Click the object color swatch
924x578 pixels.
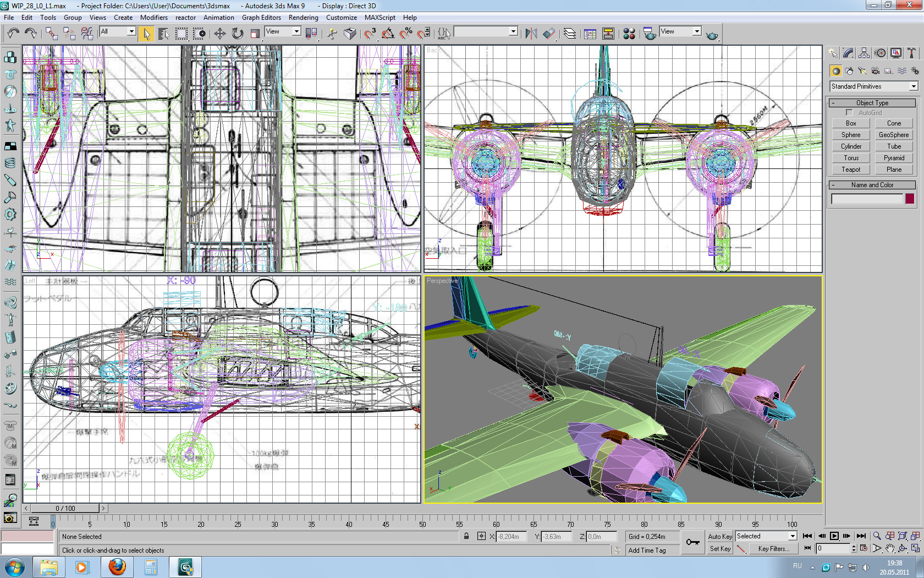pos(910,199)
